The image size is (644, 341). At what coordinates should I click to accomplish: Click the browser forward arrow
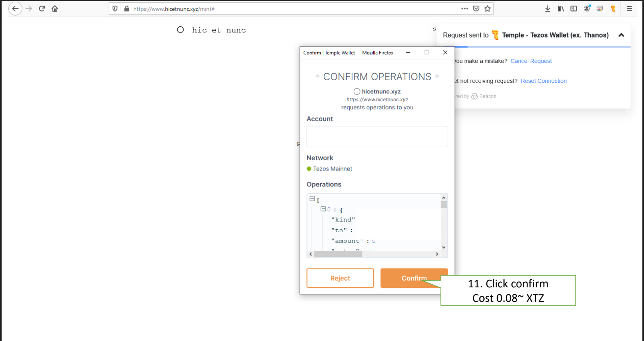pyautogui.click(x=28, y=8)
